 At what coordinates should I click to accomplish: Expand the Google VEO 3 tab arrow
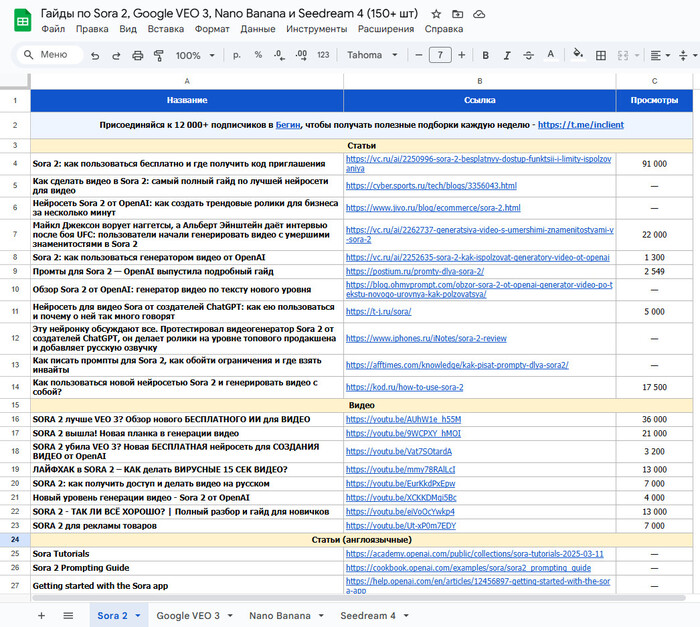click(231, 615)
